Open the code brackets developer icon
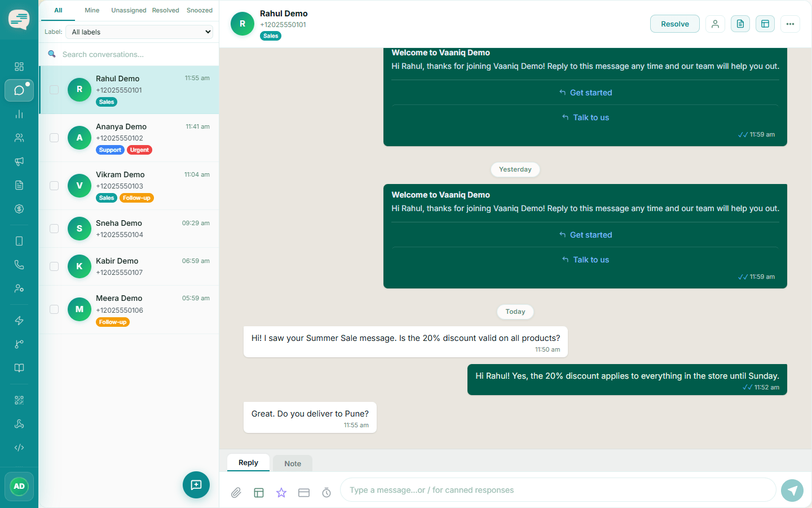This screenshot has height=508, width=812. tap(19, 448)
